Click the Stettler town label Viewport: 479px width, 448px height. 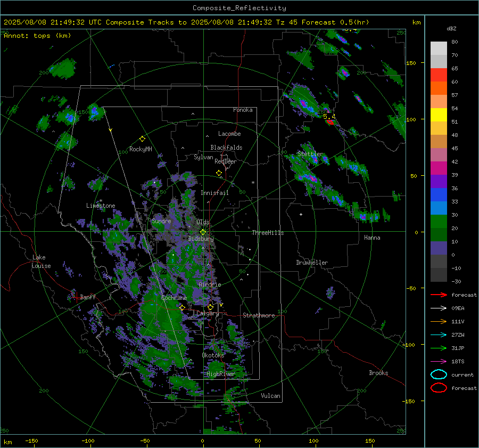click(310, 154)
